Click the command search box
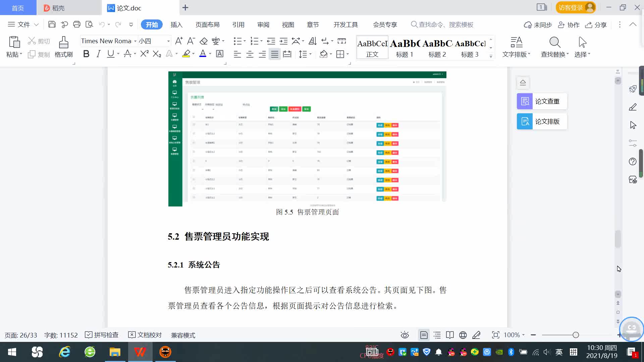 446,25
